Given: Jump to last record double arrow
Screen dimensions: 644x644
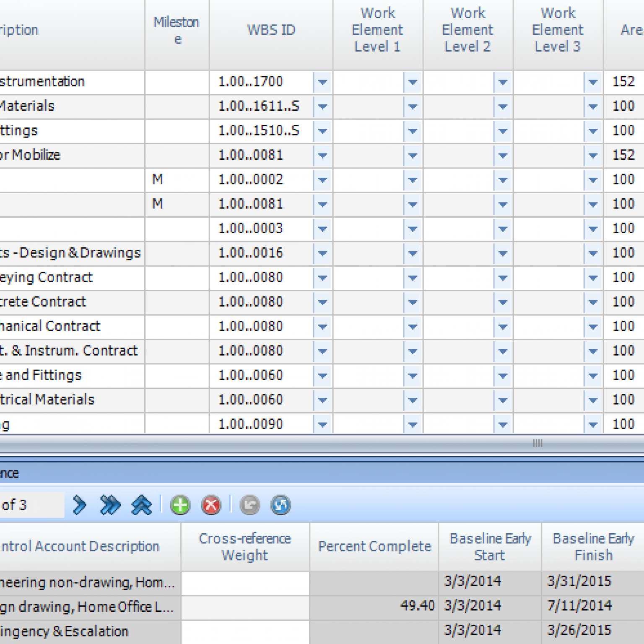Looking at the screenshot, I should (110, 505).
